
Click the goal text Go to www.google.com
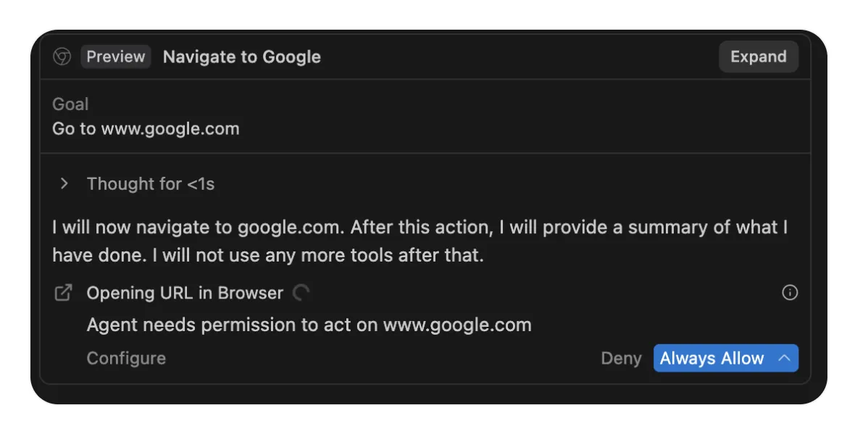[x=146, y=129]
